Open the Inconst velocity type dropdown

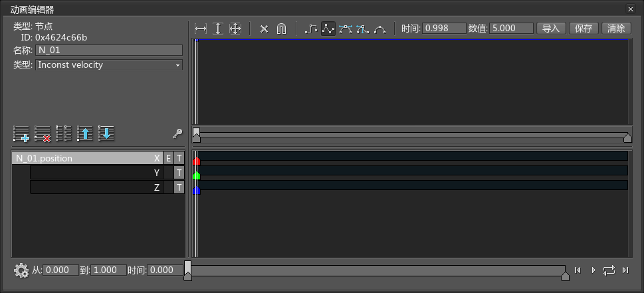click(x=109, y=65)
